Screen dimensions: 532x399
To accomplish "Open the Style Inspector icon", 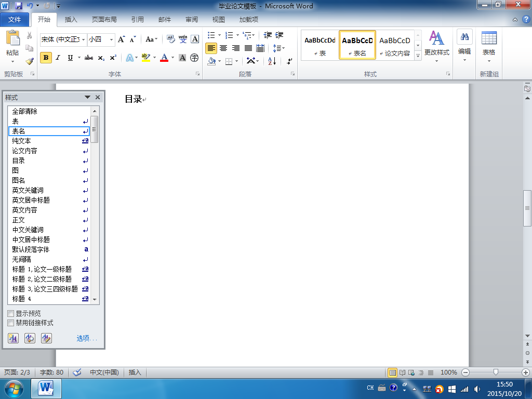I will tap(30, 338).
